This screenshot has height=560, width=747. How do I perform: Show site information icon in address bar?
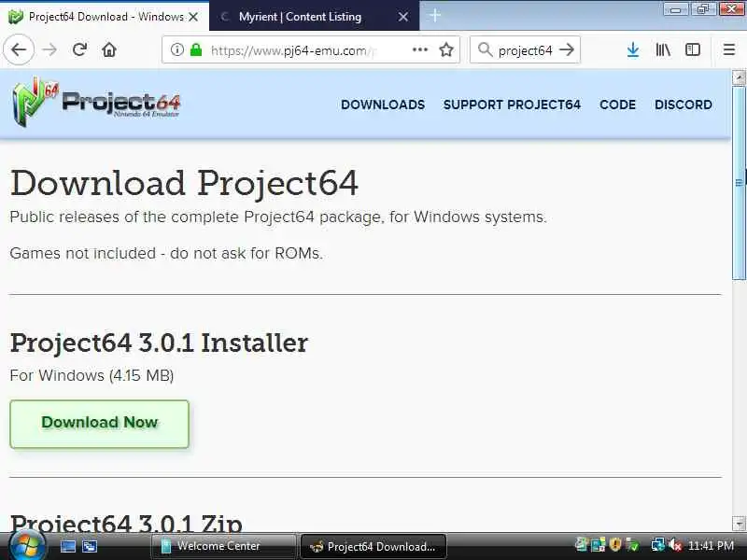click(x=176, y=49)
